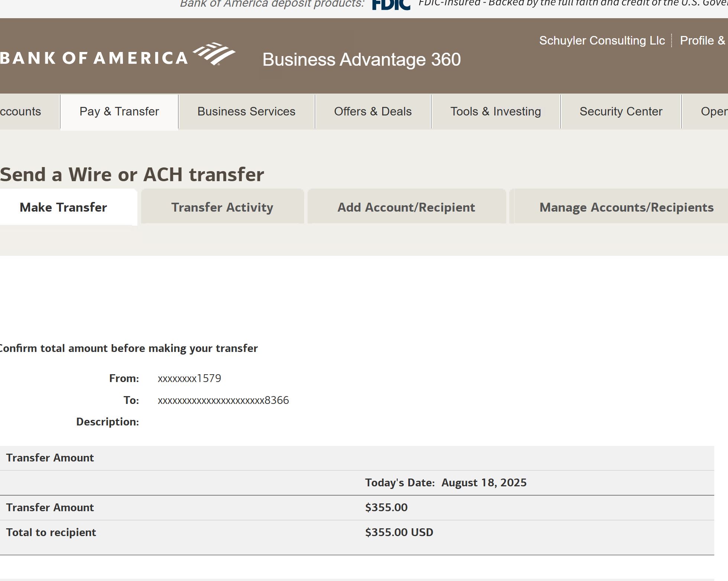Image resolution: width=728 pixels, height=581 pixels.
Task: Select the Pay & Transfer tab
Action: tap(119, 111)
